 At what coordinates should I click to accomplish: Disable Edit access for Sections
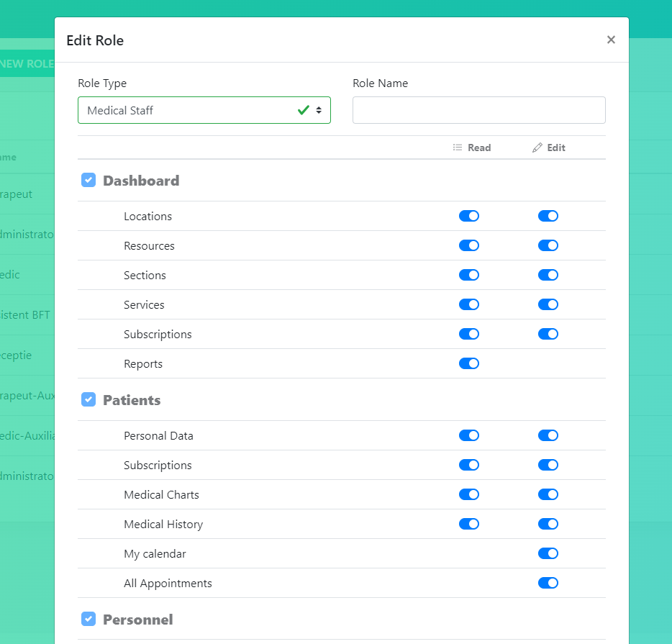pos(548,275)
